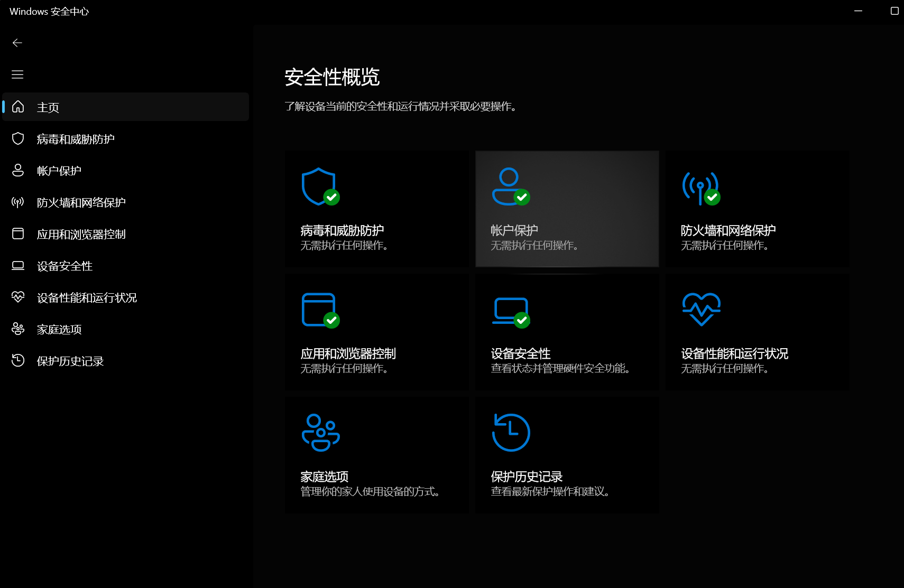
Task: Open the 保护历史记录 tile
Action: (566, 454)
